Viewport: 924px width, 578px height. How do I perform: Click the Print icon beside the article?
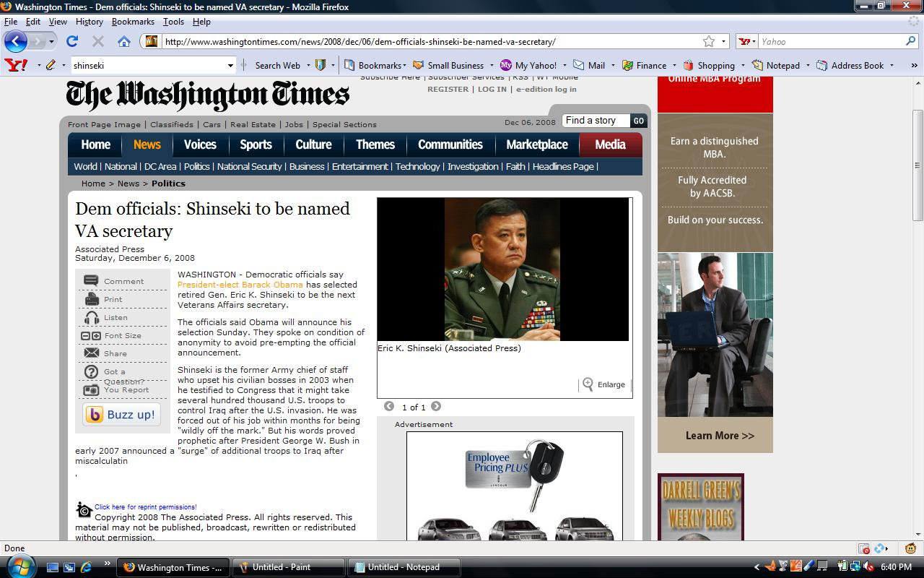[x=92, y=299]
